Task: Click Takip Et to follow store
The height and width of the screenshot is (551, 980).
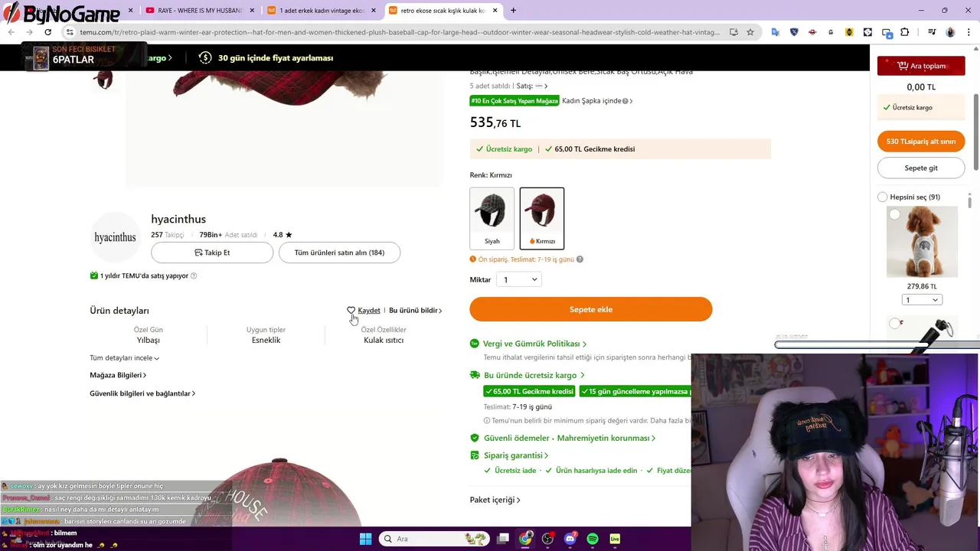Action: pos(212,253)
